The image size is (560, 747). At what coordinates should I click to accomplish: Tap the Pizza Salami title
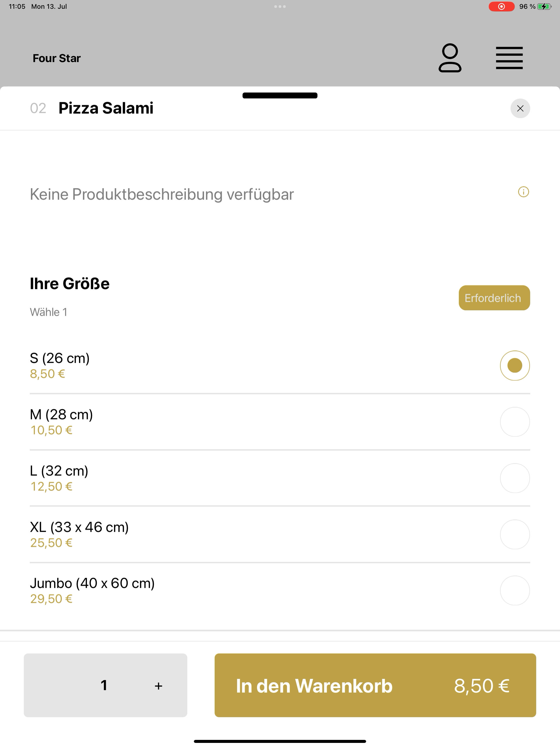click(106, 108)
